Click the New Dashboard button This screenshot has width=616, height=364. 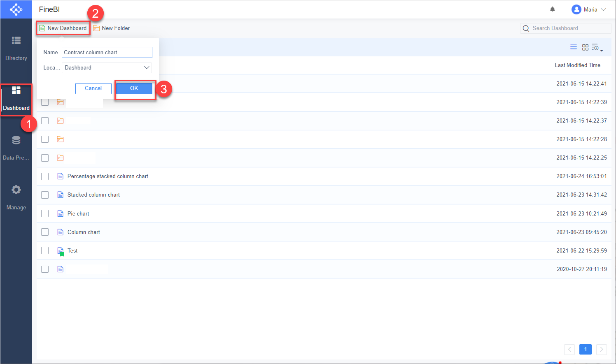pos(63,28)
